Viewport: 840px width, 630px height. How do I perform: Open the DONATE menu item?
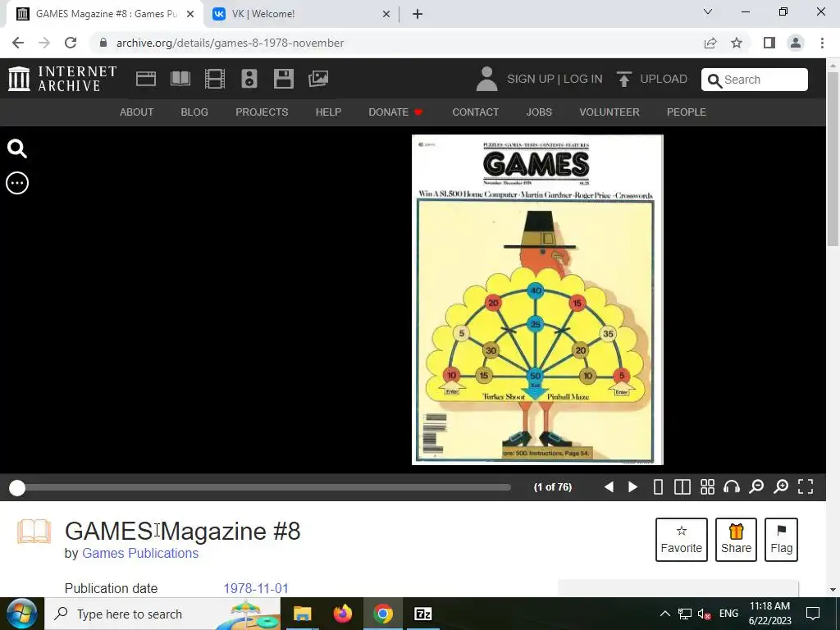[x=396, y=112]
